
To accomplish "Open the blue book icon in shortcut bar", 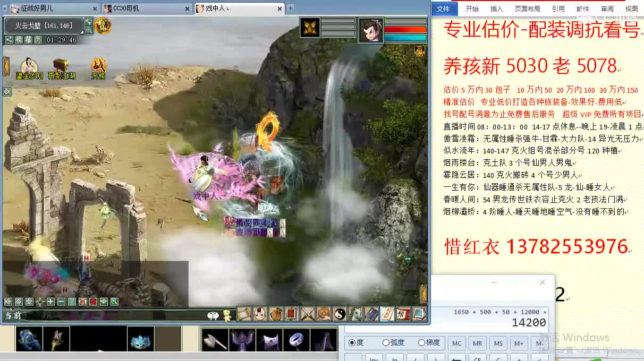I will pyautogui.click(x=371, y=314).
